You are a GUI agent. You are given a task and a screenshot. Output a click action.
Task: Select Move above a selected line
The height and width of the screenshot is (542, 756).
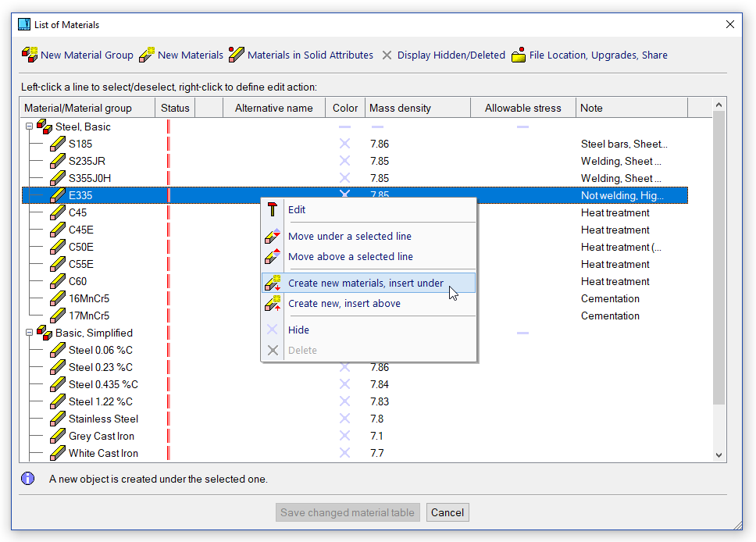tap(351, 256)
